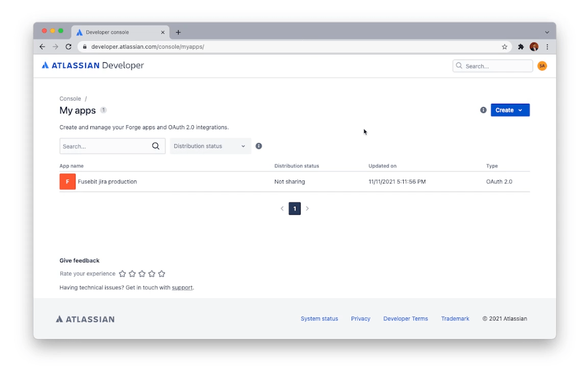Open the Developer Terms link
Image resolution: width=588 pixels, height=368 pixels.
coord(405,318)
